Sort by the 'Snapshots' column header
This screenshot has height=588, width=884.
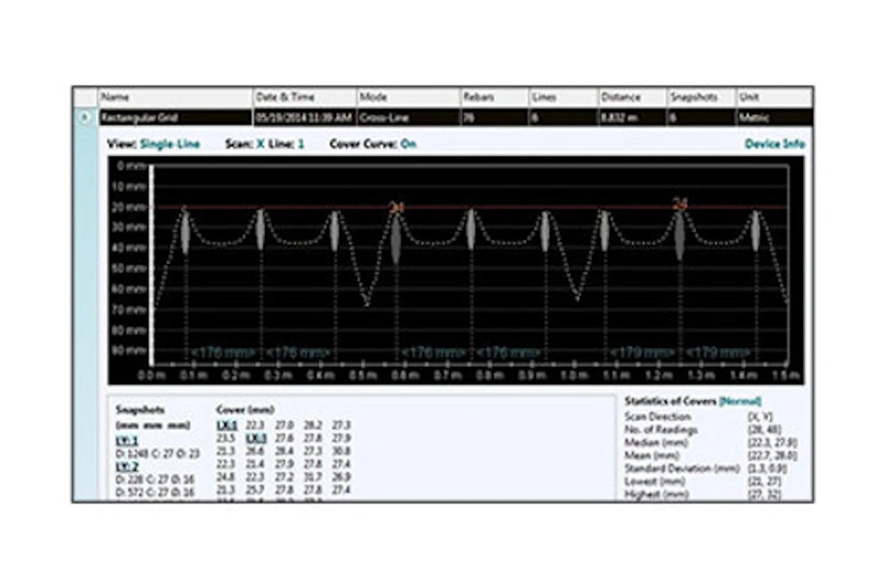click(x=702, y=97)
